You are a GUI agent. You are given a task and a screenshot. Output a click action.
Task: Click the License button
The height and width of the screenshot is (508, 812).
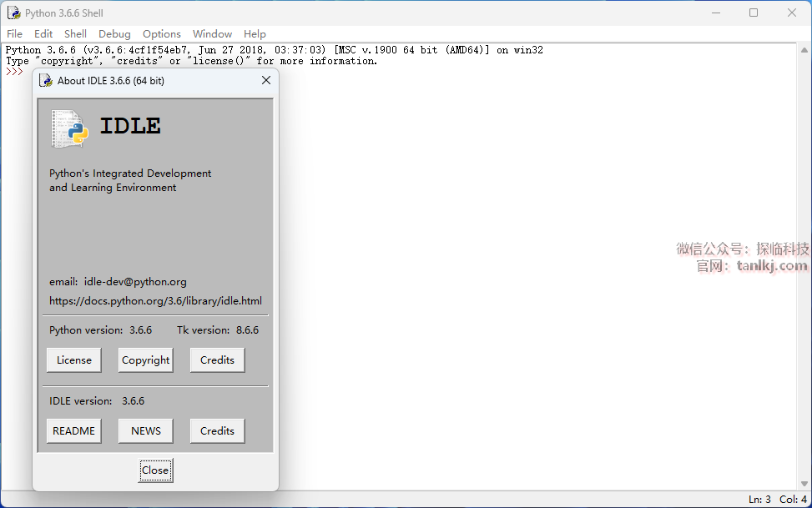click(x=74, y=360)
